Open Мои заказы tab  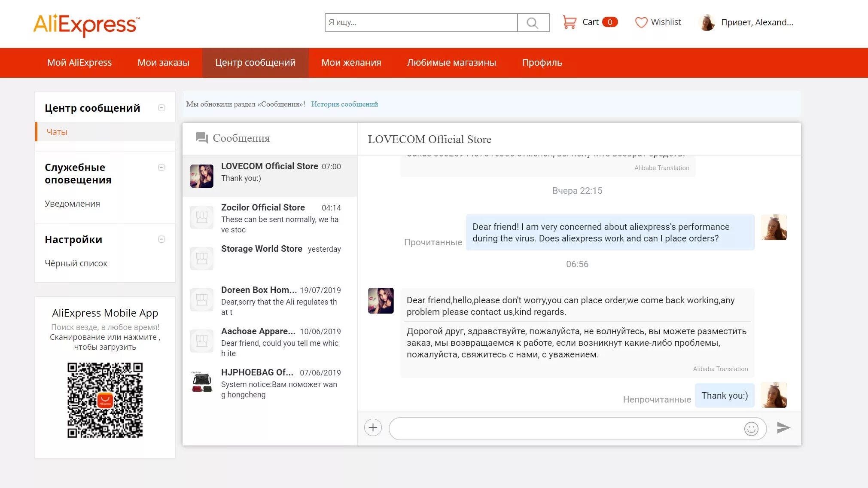[163, 63]
